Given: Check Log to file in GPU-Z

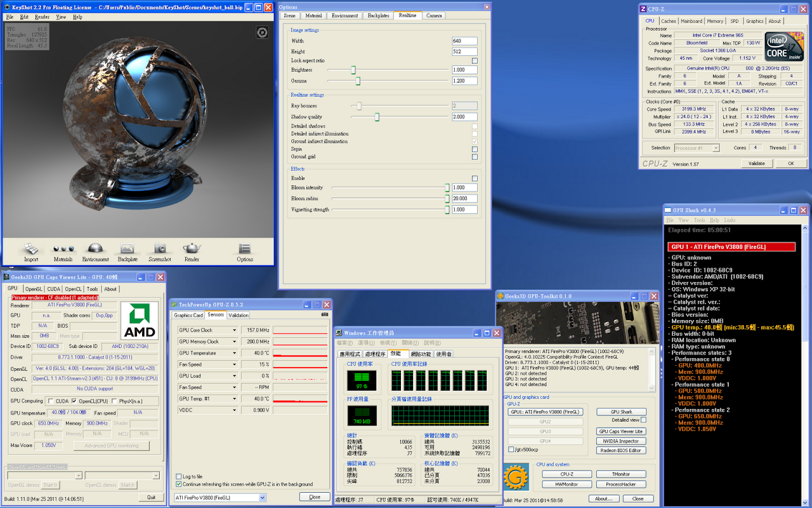Looking at the screenshot, I should click(178, 476).
